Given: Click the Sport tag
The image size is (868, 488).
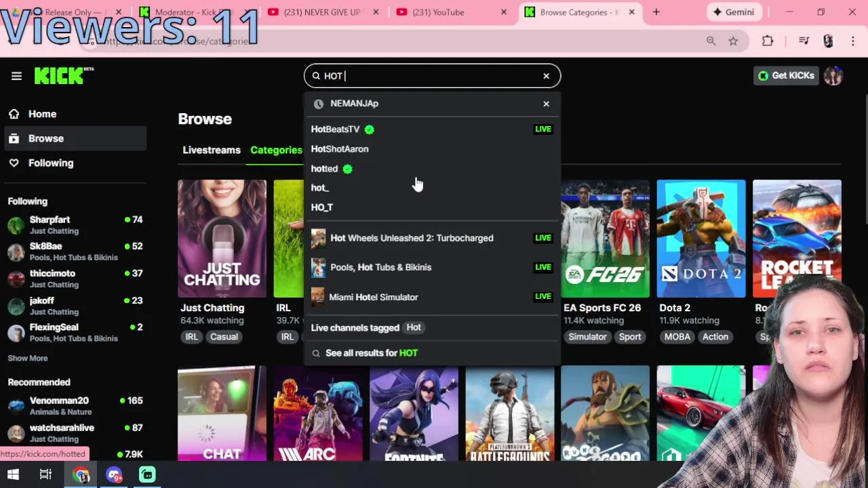Looking at the screenshot, I should [x=629, y=337].
